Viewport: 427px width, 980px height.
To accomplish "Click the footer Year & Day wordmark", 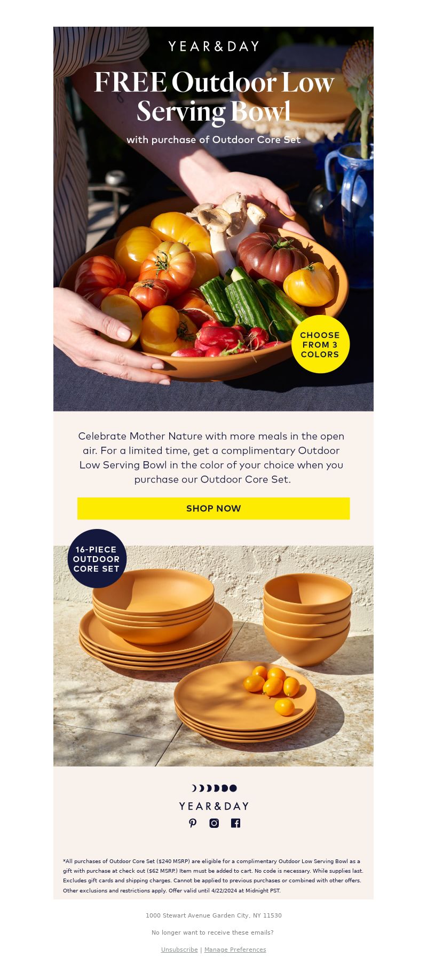I will tap(213, 806).
